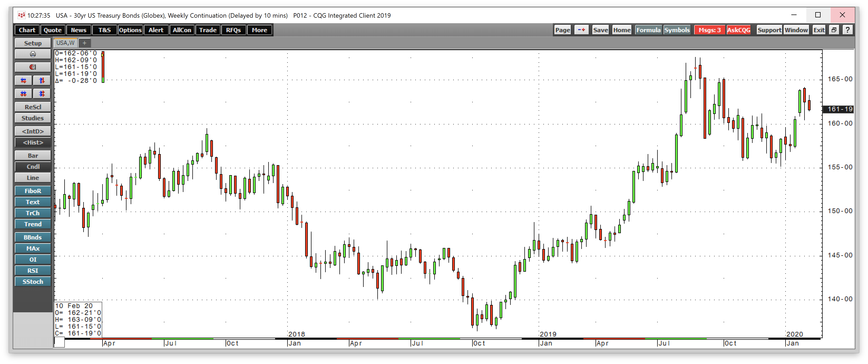Expand the More menu
This screenshot has width=868, height=364.
(260, 30)
